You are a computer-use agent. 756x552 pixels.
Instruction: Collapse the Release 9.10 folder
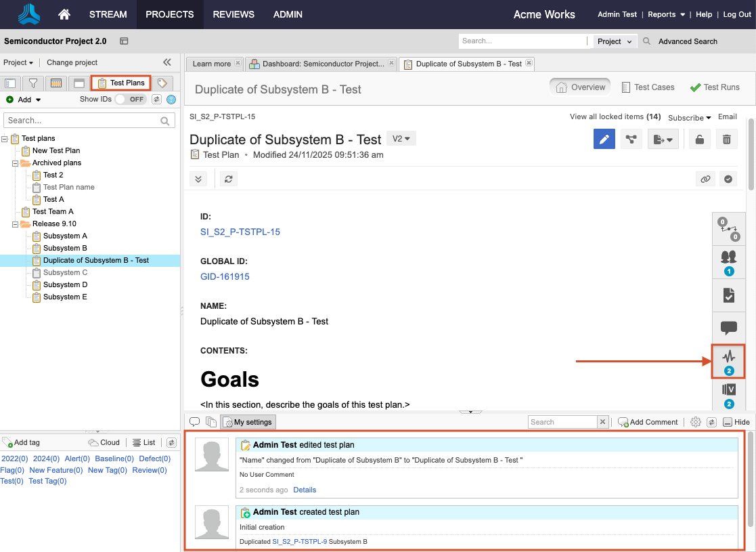click(x=16, y=224)
